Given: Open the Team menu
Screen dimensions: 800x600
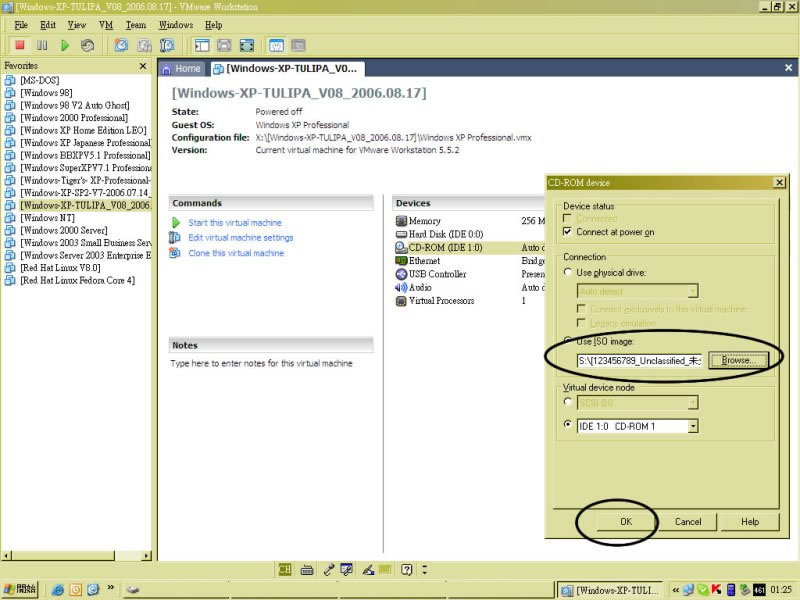Looking at the screenshot, I should pyautogui.click(x=136, y=25).
